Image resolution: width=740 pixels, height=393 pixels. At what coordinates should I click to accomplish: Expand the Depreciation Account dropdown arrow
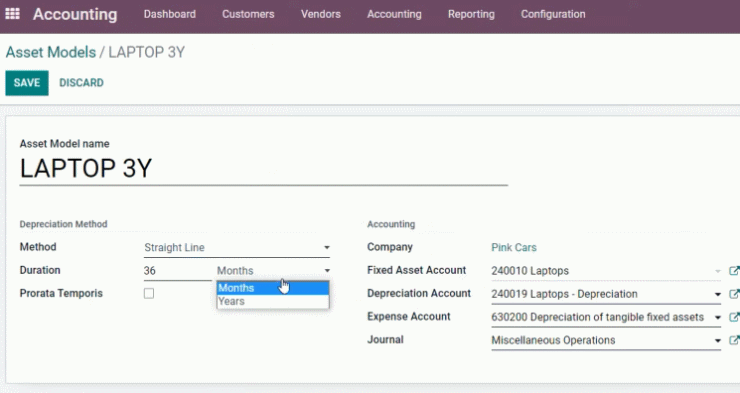[x=717, y=294]
